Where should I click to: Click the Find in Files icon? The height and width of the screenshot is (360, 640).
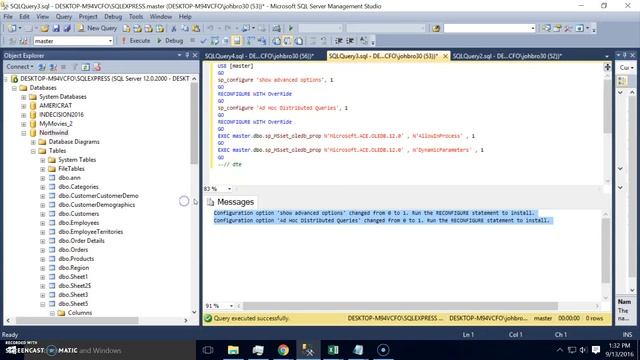click(436, 28)
